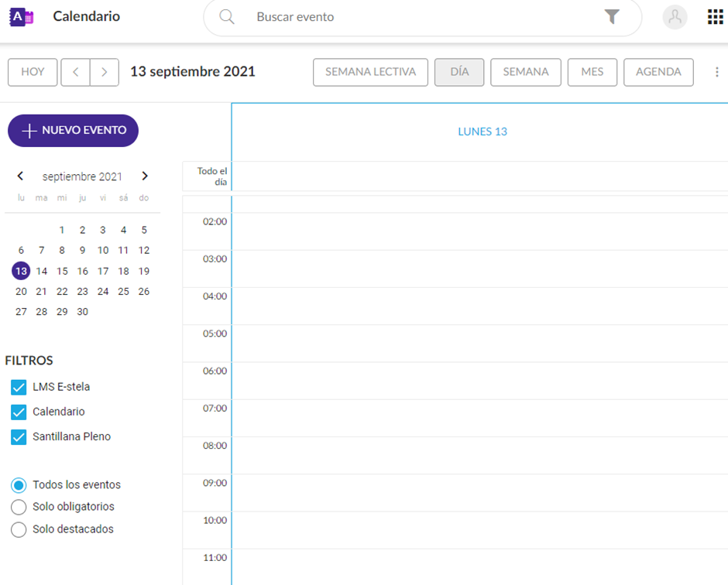Open the filter funnel in search bar

(x=612, y=17)
